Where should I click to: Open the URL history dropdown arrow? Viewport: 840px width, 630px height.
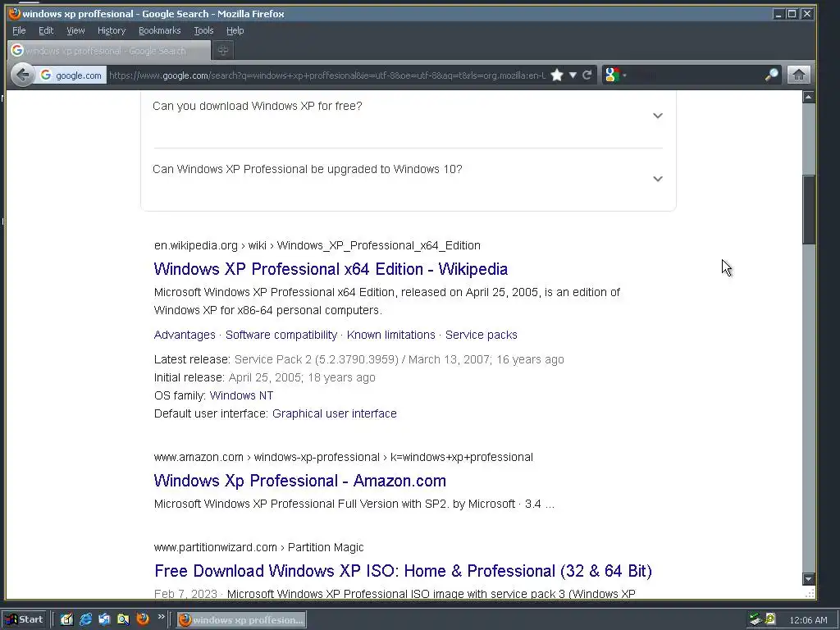tap(573, 75)
